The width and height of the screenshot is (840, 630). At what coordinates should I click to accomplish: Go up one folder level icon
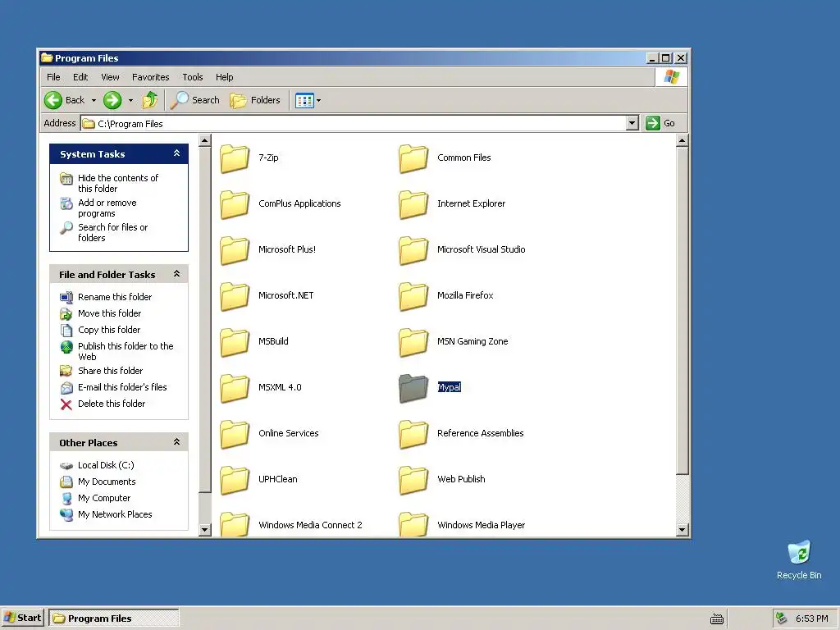tap(150, 100)
